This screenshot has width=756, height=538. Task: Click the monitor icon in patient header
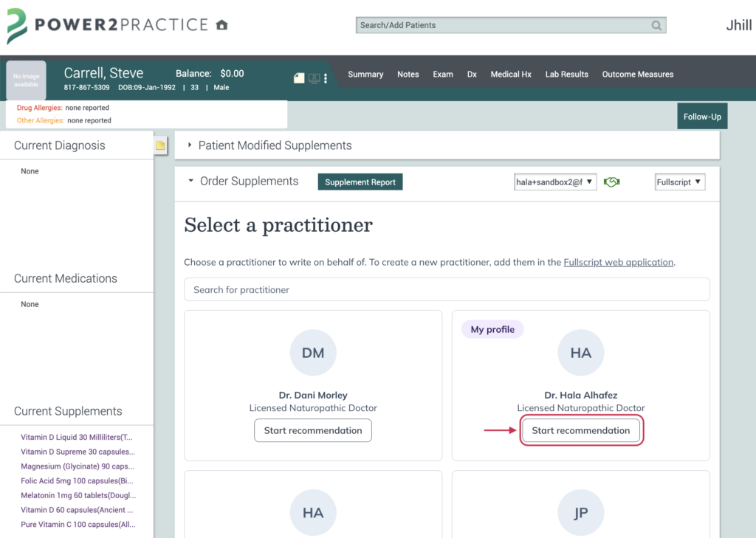pos(314,78)
